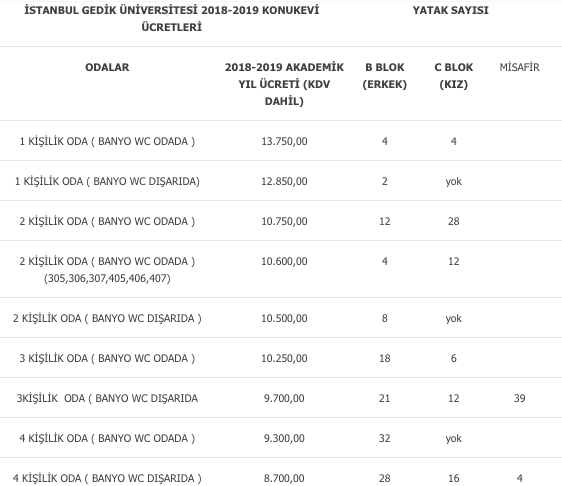Select B BLOK value 32 cell
This screenshot has width=562, height=486.
coord(385,438)
